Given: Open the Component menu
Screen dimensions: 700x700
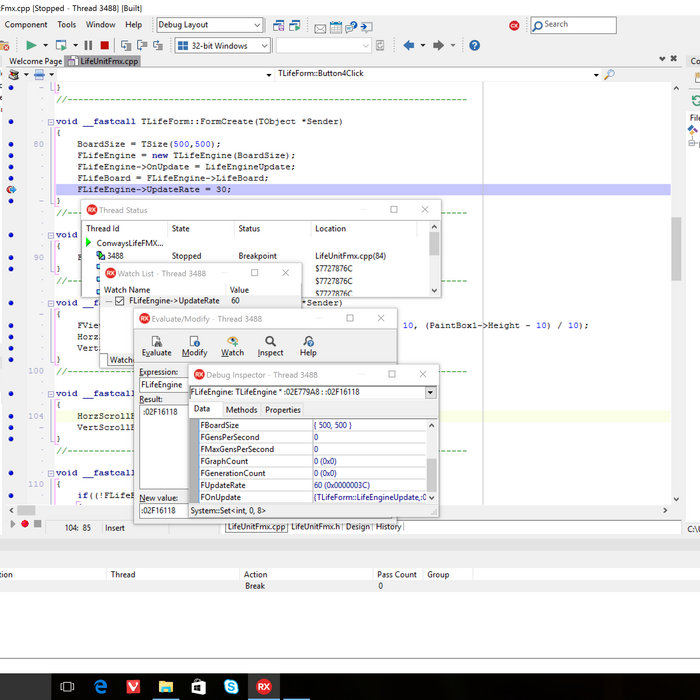Looking at the screenshot, I should [x=26, y=25].
